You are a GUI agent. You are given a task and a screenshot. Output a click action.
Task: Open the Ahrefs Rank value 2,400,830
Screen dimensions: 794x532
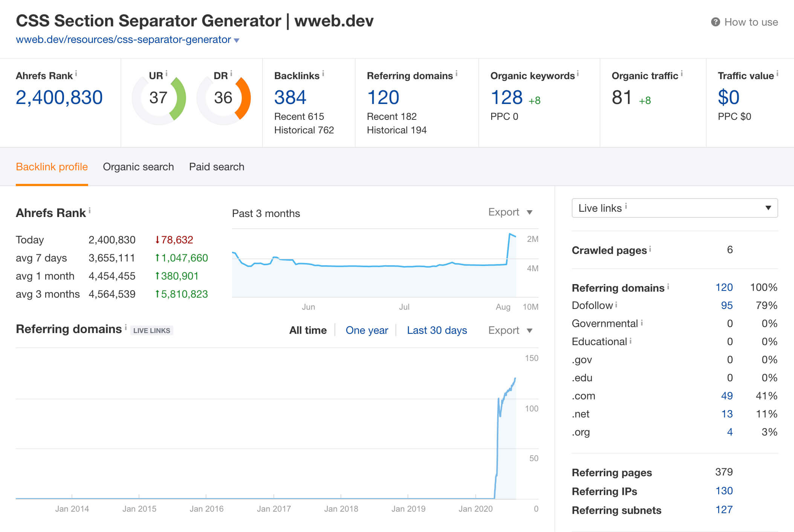point(59,98)
